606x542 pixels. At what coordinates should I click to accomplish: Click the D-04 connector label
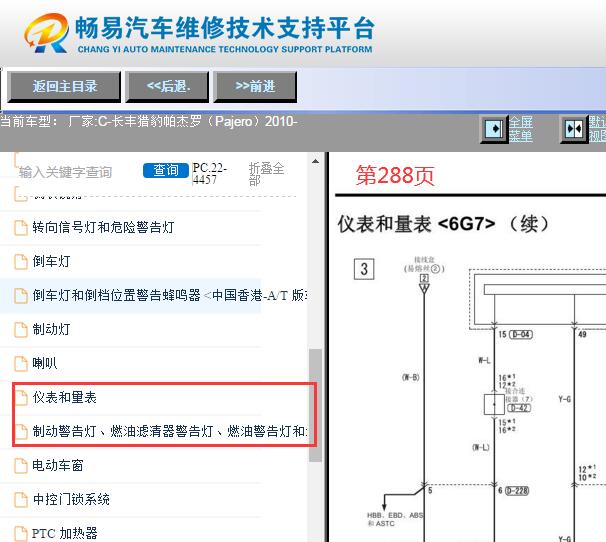click(x=521, y=334)
